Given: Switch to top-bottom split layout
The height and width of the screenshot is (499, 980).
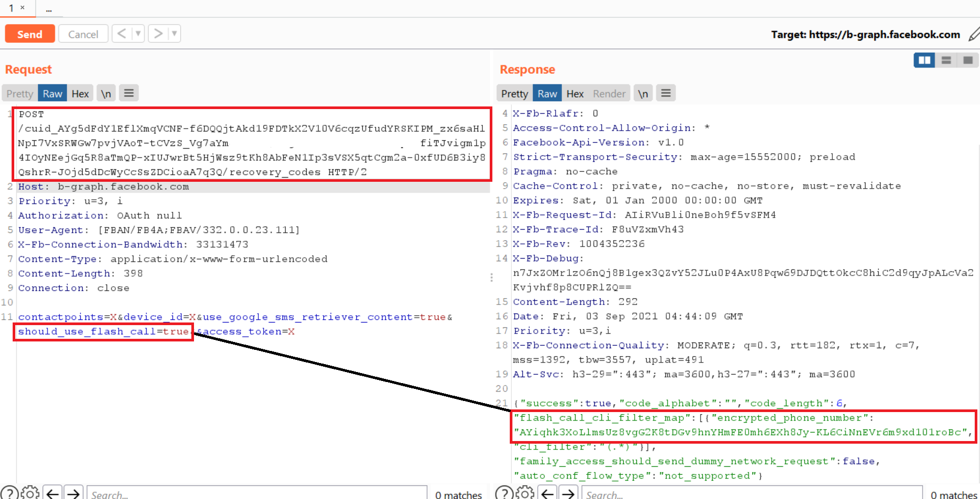Looking at the screenshot, I should pyautogui.click(x=946, y=60).
